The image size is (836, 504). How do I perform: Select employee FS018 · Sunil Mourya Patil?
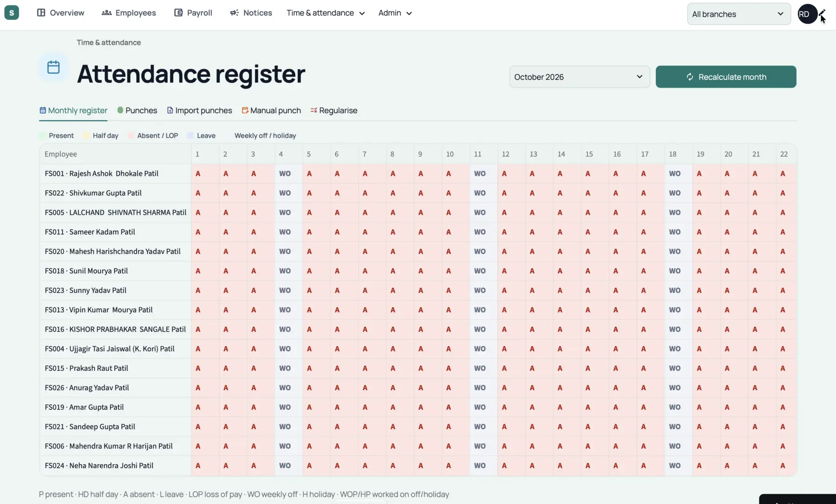click(x=86, y=271)
